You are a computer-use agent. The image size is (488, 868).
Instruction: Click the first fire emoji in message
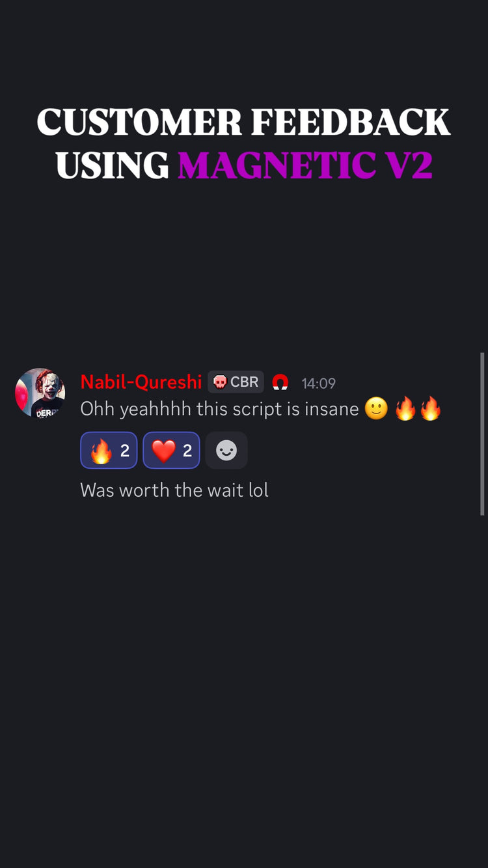pyautogui.click(x=405, y=409)
